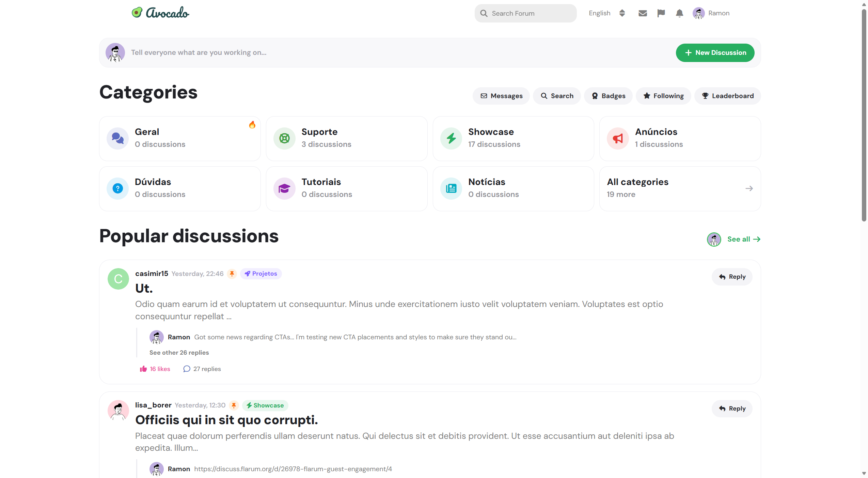
Task: Click lisa_borer username
Action: click(x=153, y=405)
